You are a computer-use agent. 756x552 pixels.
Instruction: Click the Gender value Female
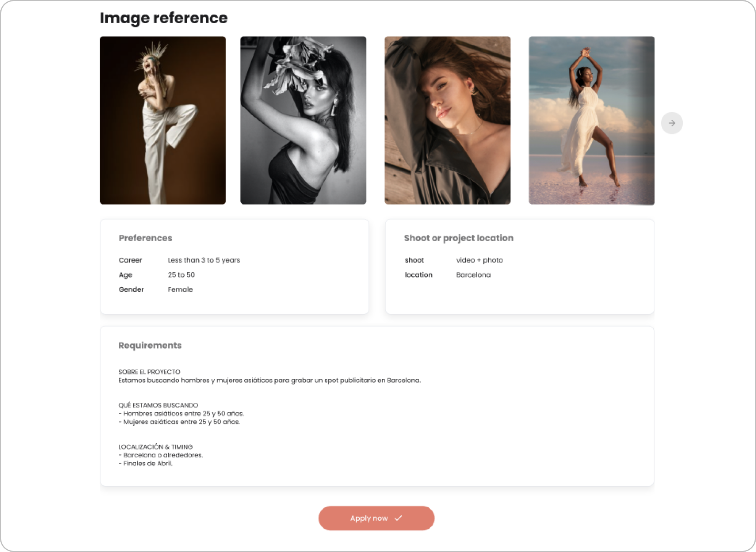click(x=180, y=289)
